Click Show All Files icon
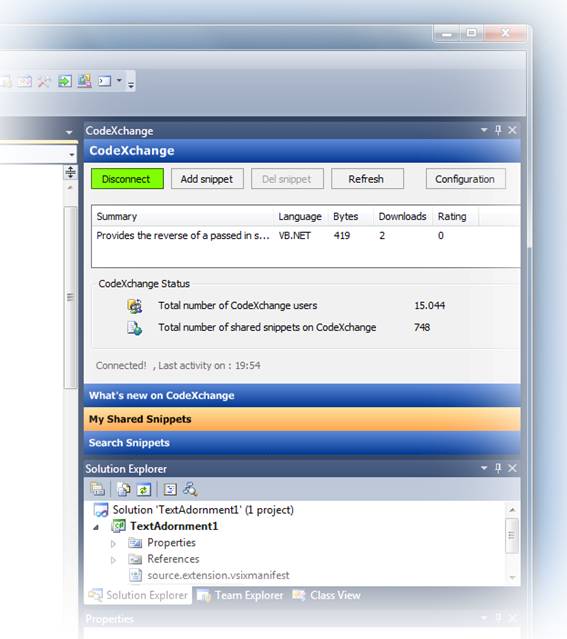 point(124,489)
